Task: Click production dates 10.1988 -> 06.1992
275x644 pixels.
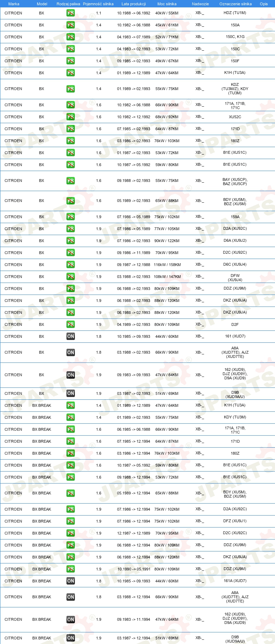Action: point(134,13)
